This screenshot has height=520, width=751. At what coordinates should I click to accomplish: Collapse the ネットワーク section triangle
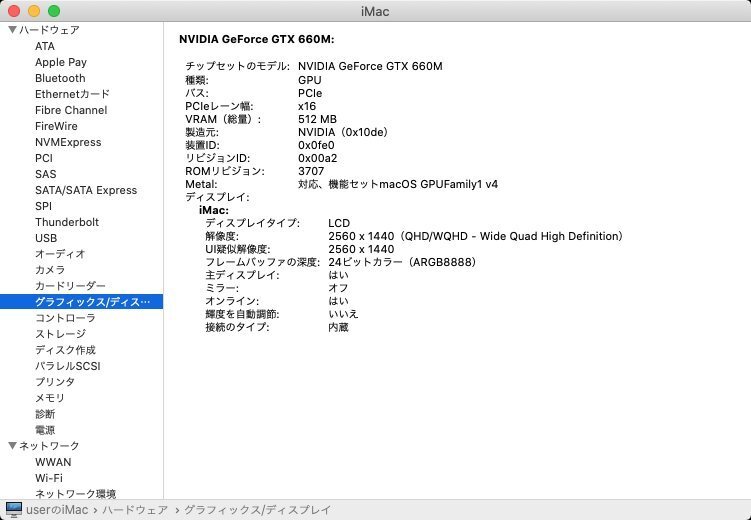[x=13, y=445]
